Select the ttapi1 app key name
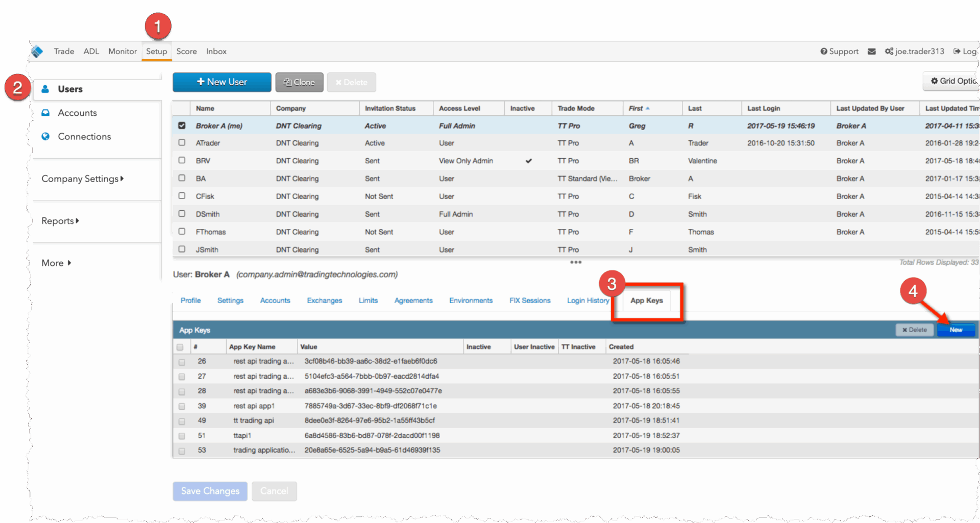The width and height of the screenshot is (980, 523). tap(242, 436)
